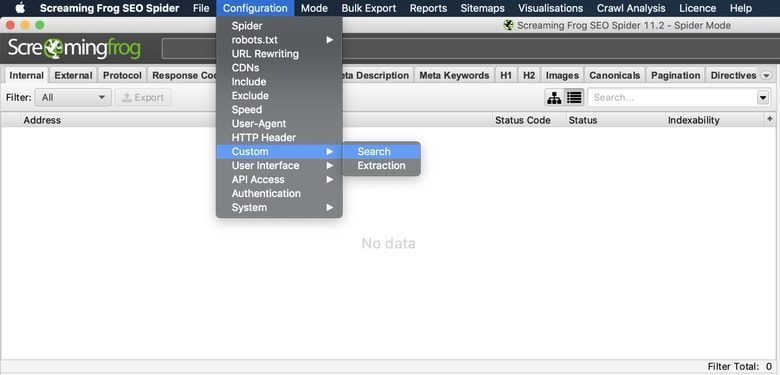Switch to the External tab
Image resolution: width=780 pixels, height=375 pixels.
pos(73,76)
